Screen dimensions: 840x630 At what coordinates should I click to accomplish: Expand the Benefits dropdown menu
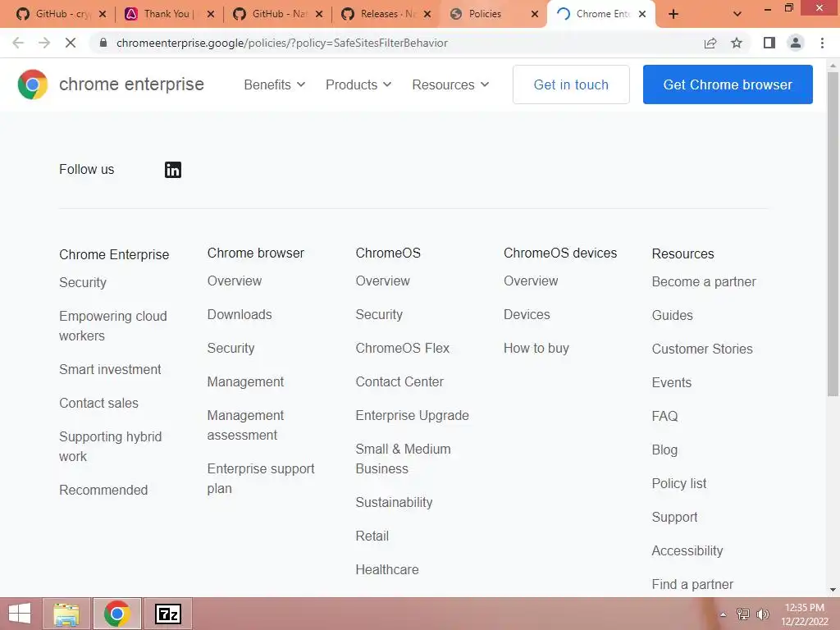pos(274,84)
